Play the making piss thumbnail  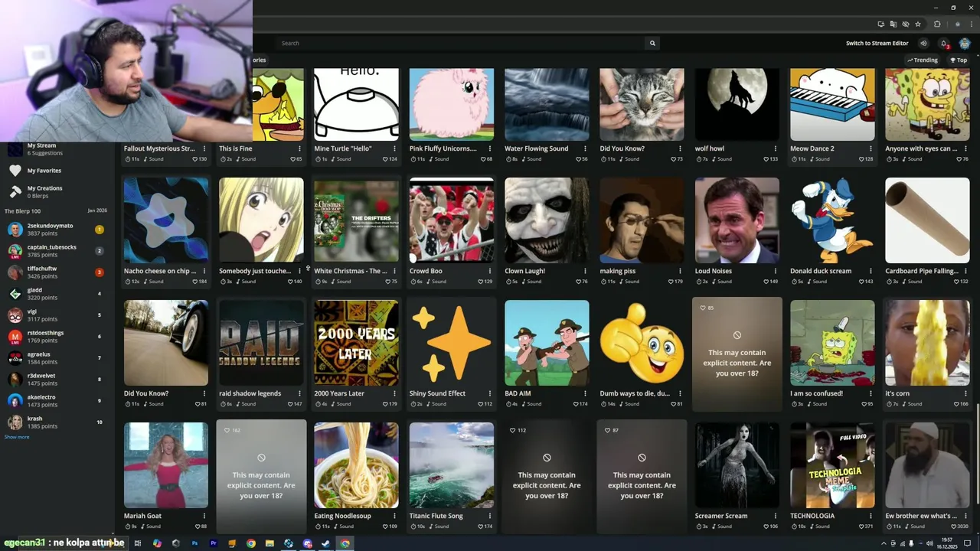(642, 220)
